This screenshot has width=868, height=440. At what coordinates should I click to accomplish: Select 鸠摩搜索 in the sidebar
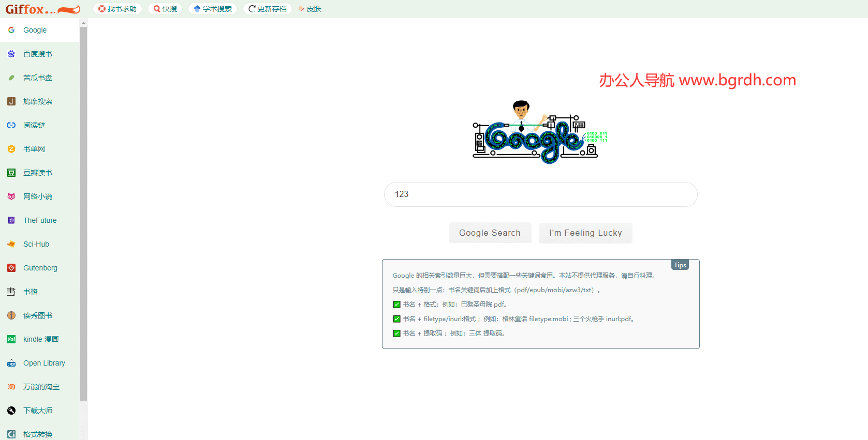[40, 101]
